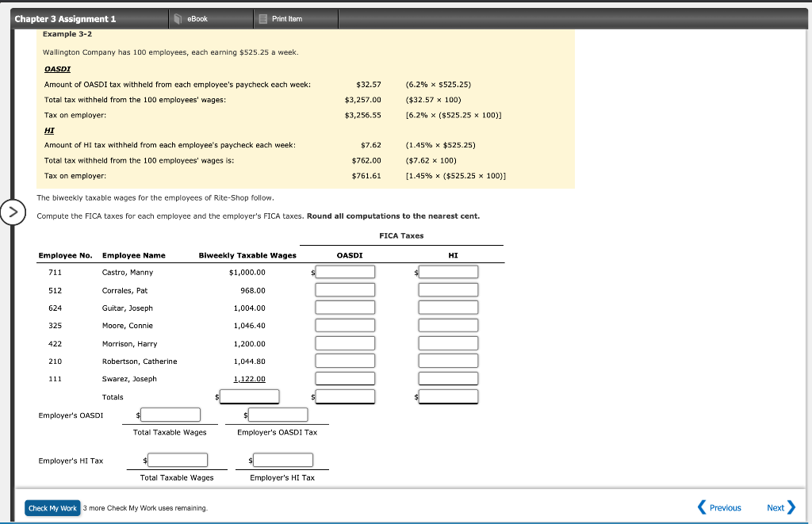The height and width of the screenshot is (524, 812).
Task: Select the Chapter 3 Assignment 1 tab
Action: [x=64, y=18]
